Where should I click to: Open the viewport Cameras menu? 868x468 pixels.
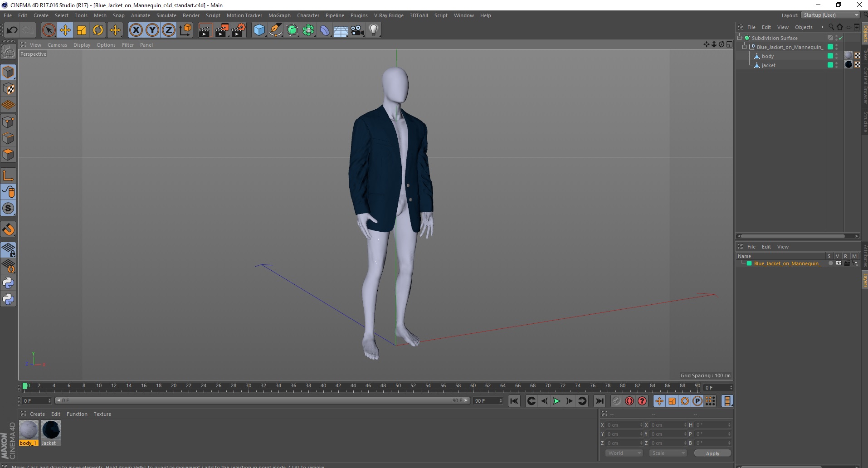click(x=57, y=45)
